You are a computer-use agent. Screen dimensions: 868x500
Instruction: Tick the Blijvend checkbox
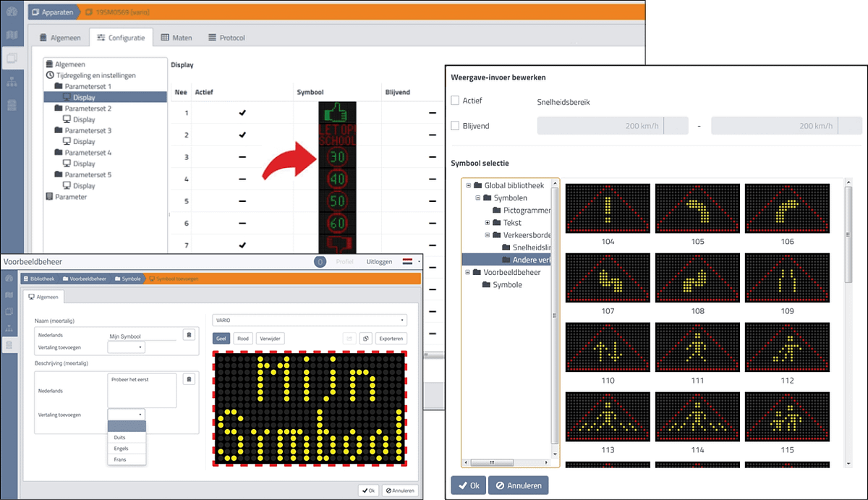pyautogui.click(x=455, y=126)
